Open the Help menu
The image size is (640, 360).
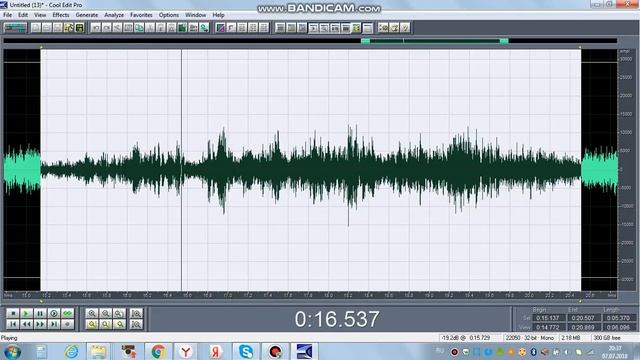[218, 15]
